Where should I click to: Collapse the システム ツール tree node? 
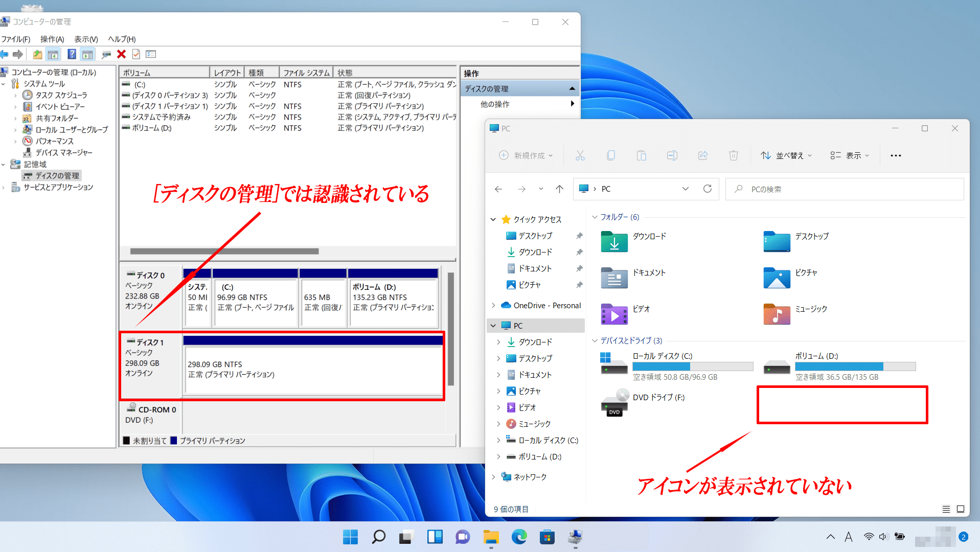click(4, 84)
